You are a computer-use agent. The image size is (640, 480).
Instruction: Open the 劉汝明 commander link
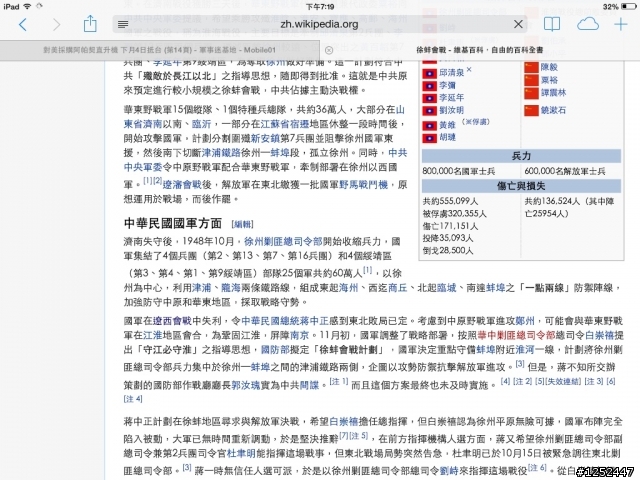[x=451, y=110]
